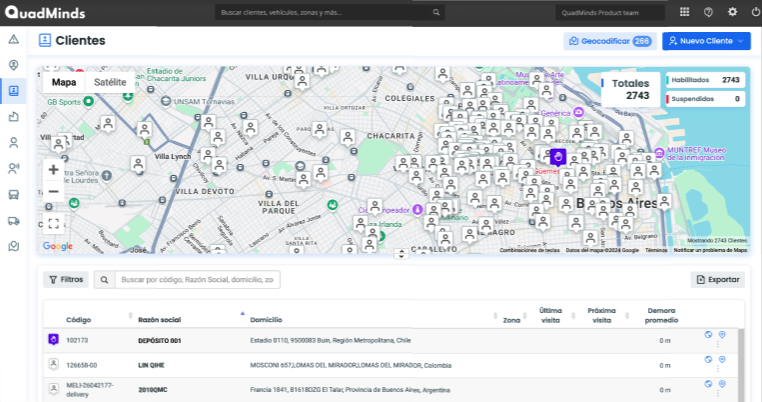Toggle map fullscreen view
762x402 pixels.
click(x=53, y=224)
